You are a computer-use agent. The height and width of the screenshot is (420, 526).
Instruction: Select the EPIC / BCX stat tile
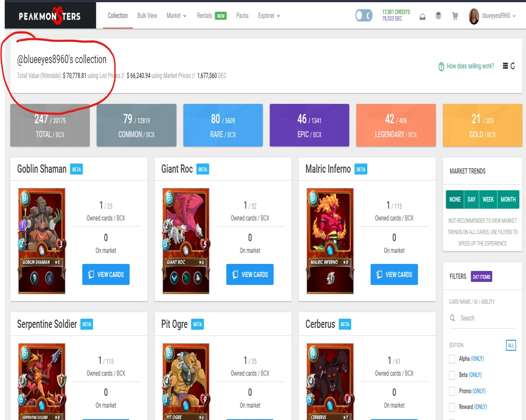pyautogui.click(x=309, y=125)
